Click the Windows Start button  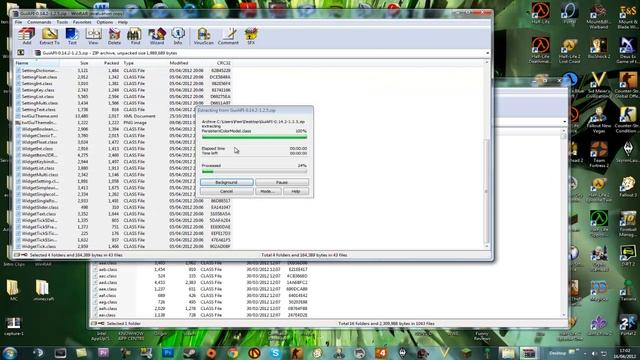tap(10, 353)
